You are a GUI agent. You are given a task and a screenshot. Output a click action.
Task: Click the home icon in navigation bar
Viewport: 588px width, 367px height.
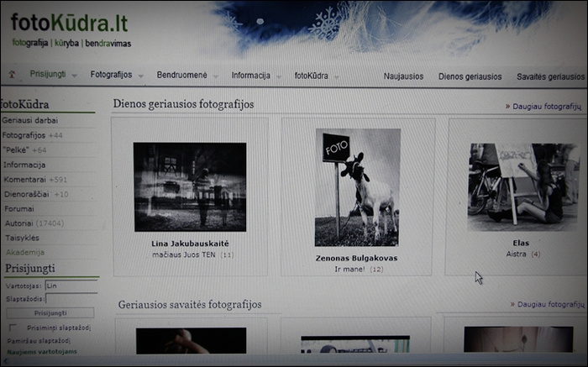[x=12, y=75]
